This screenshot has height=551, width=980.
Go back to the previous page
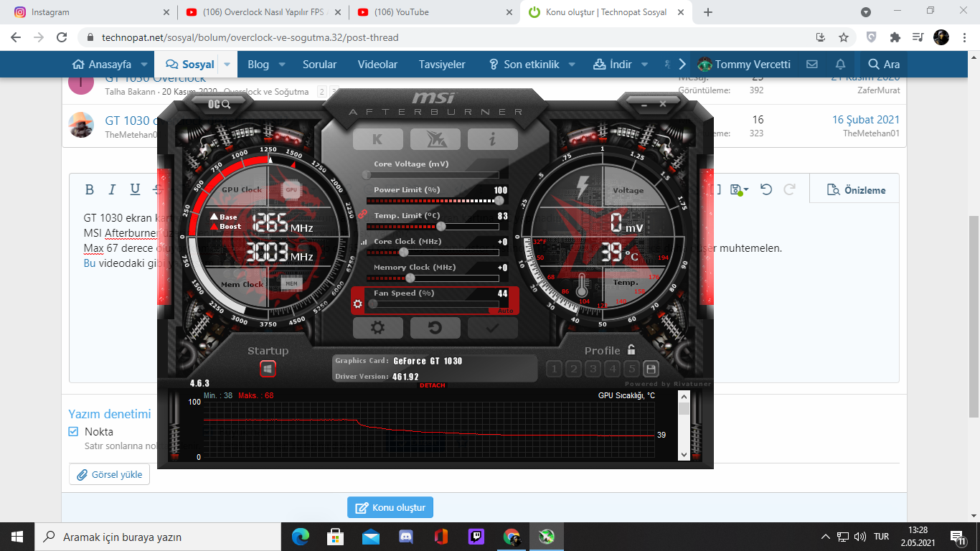[16, 37]
